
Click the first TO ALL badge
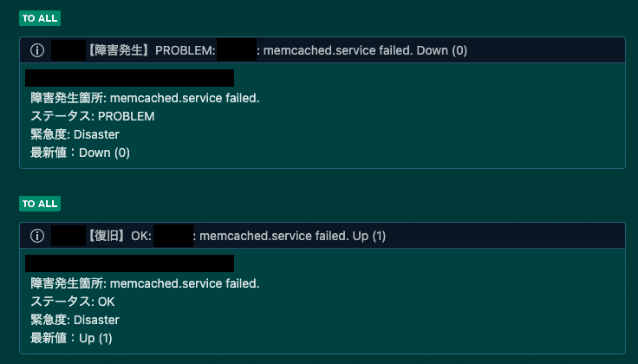[40, 18]
